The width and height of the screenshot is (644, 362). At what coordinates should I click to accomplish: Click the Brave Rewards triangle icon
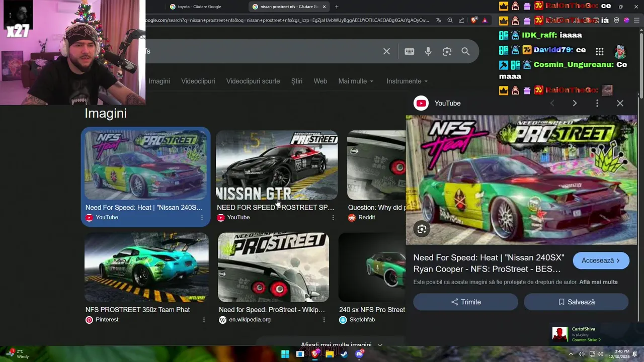(x=485, y=20)
